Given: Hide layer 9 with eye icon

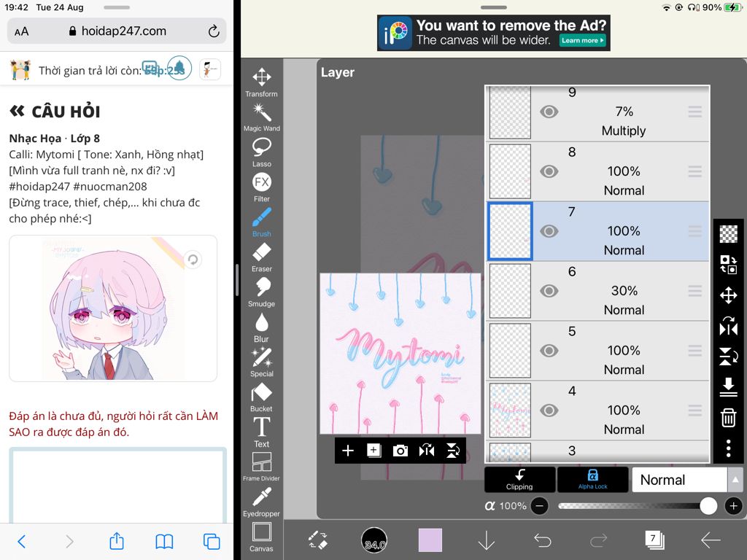Looking at the screenshot, I should point(549,112).
